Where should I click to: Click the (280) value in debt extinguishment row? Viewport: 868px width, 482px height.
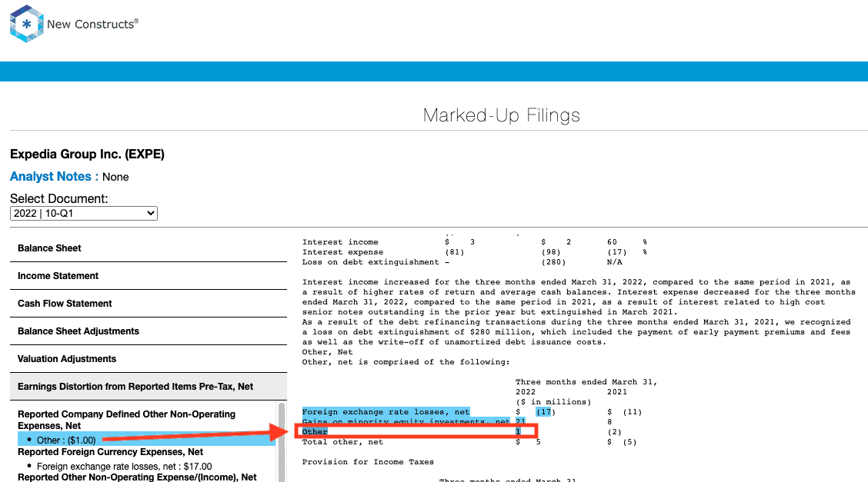[553, 262]
